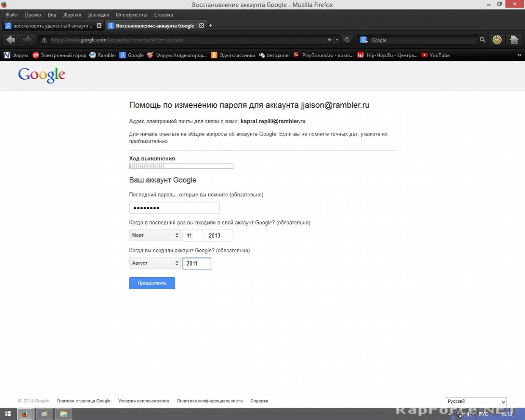Open the Windows Start button
The width and height of the screenshot is (525, 420).
(x=8, y=414)
